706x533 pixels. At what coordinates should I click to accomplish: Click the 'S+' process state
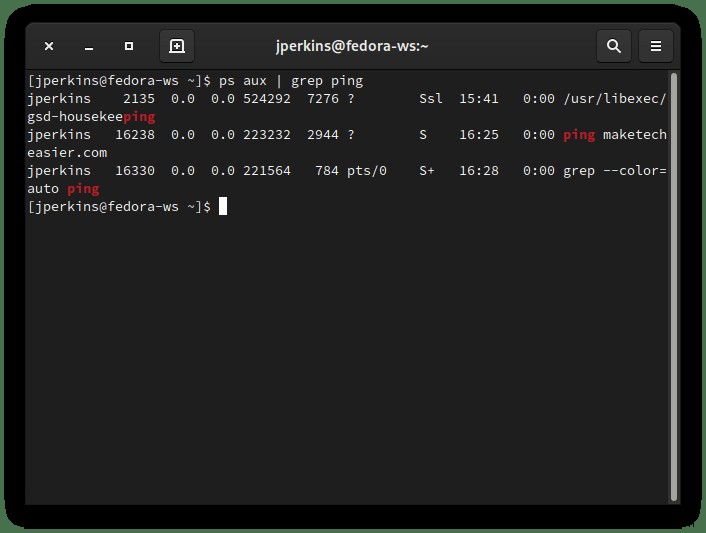(427, 171)
